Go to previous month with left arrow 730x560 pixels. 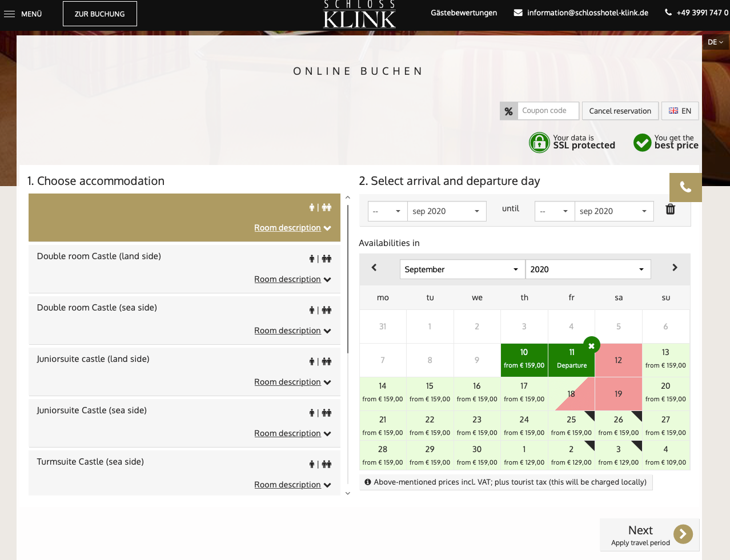pyautogui.click(x=374, y=268)
